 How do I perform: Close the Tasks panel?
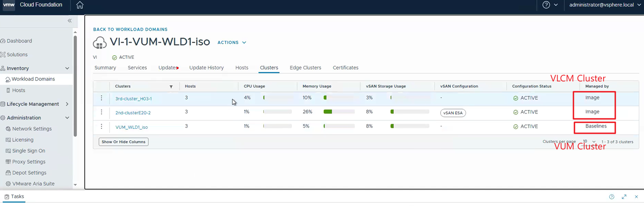coord(636,197)
